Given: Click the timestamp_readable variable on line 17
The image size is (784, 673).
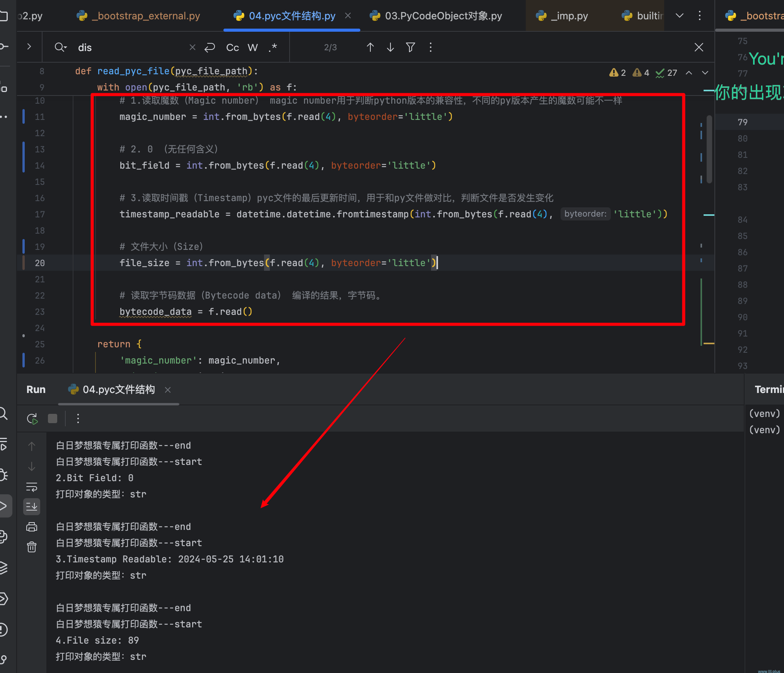Looking at the screenshot, I should [x=169, y=214].
